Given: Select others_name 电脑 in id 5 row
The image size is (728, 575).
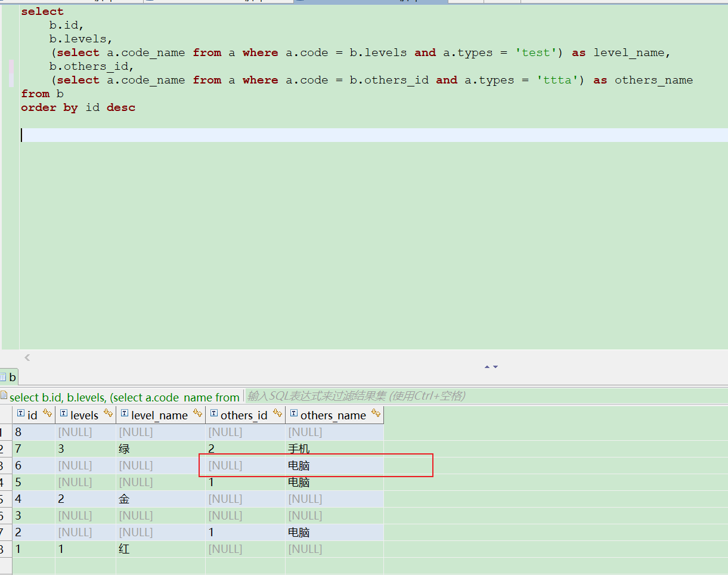Looking at the screenshot, I should point(334,482).
